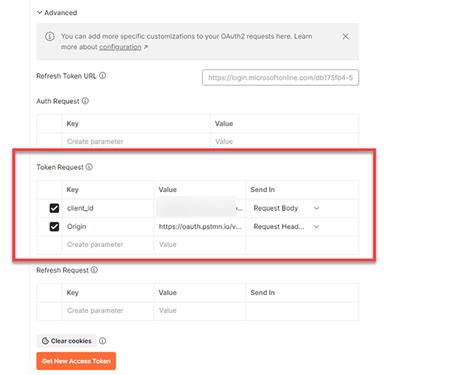Collapse the Advanced section
Screen dimensions: 474x375
pyautogui.click(x=57, y=13)
